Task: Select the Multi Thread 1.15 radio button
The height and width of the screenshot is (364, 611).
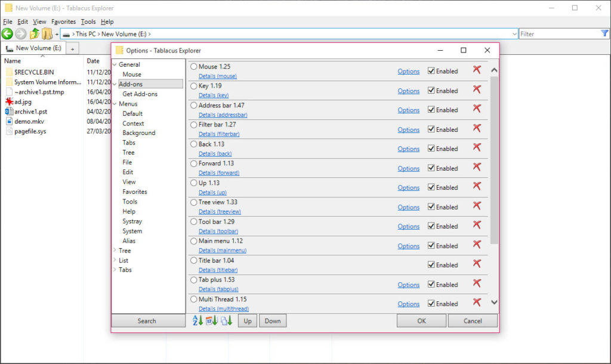Action: [194, 300]
